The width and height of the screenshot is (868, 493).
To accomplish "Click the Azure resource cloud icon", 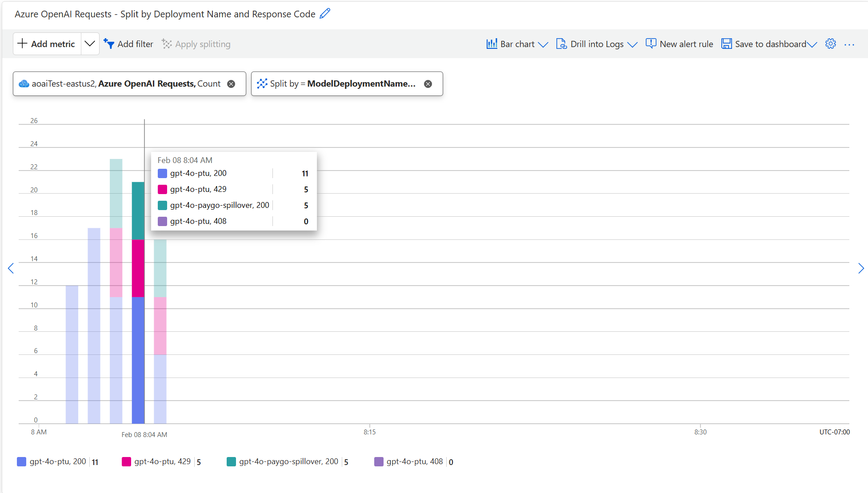I will pos(24,83).
